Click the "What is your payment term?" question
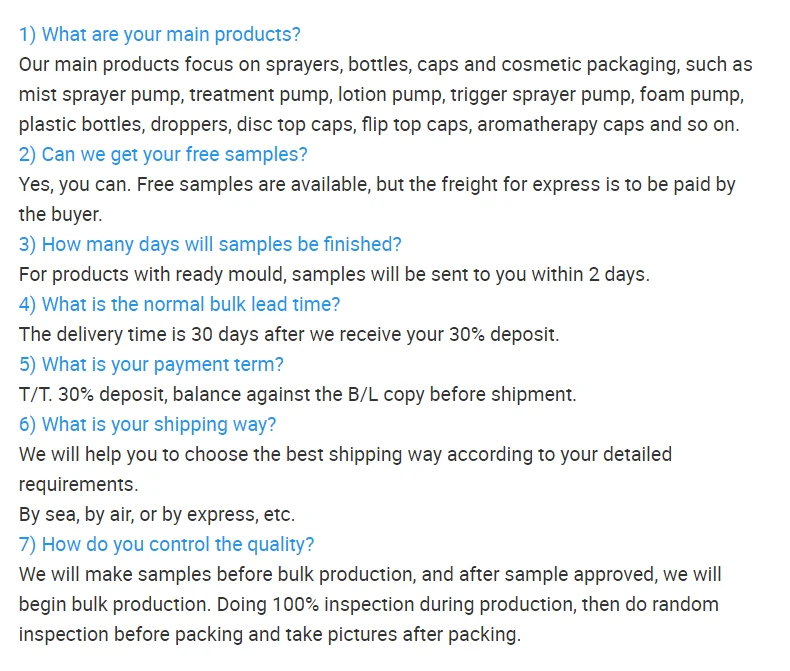 click(151, 365)
